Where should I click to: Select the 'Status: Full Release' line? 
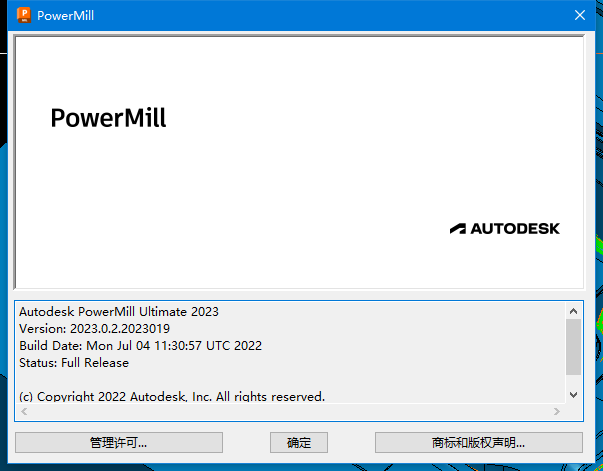coord(74,363)
